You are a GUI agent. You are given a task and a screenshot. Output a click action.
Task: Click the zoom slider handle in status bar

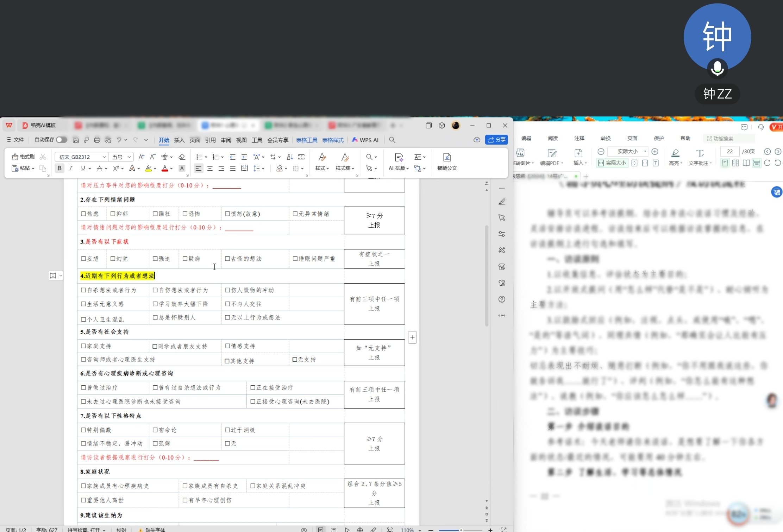point(461,530)
